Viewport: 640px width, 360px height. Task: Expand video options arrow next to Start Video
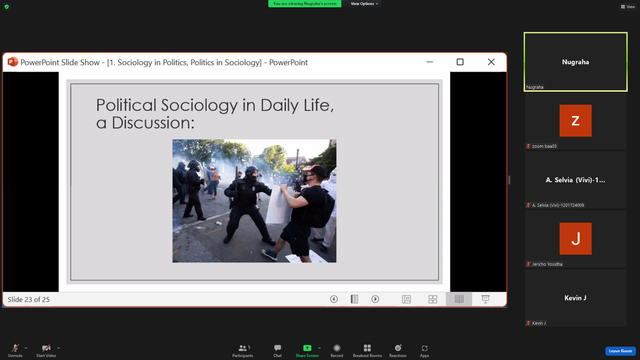58,348
